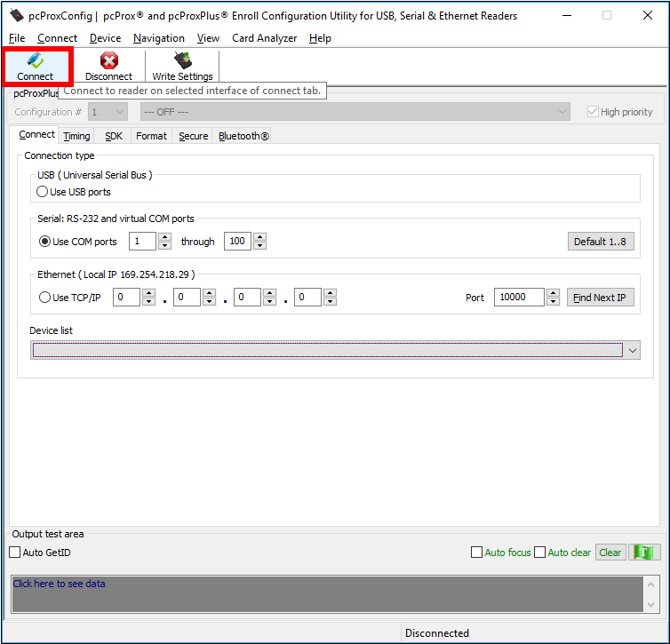Select the Use USB ports radio button

(x=42, y=191)
